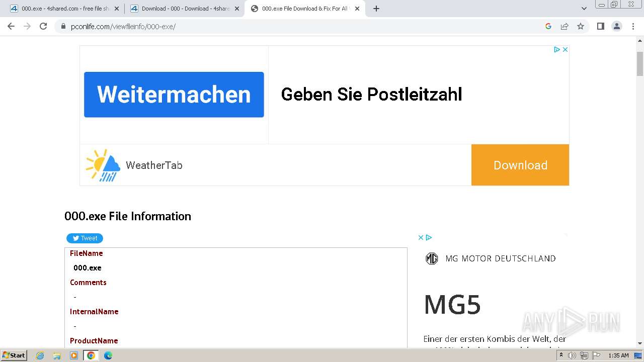Click the Show desktop button
The image size is (644, 362).
638,355
